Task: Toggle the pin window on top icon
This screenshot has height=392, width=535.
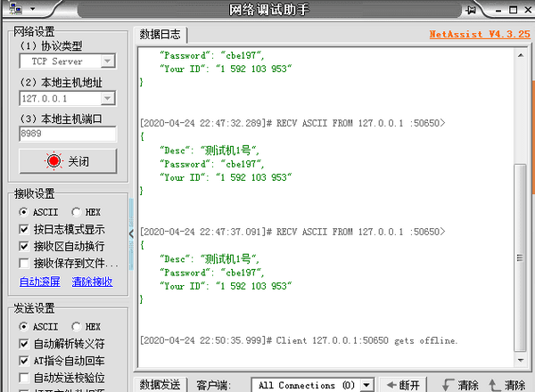Action: (x=471, y=10)
